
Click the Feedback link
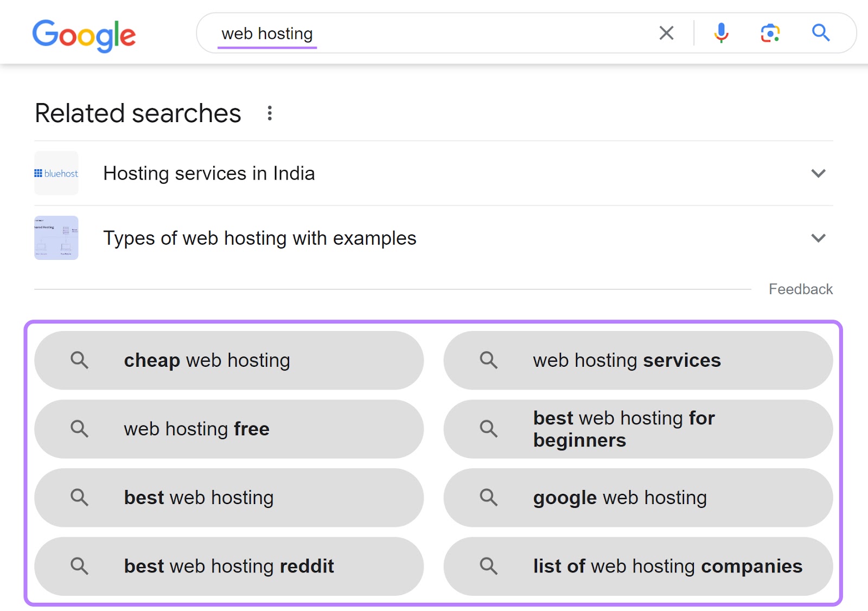801,289
